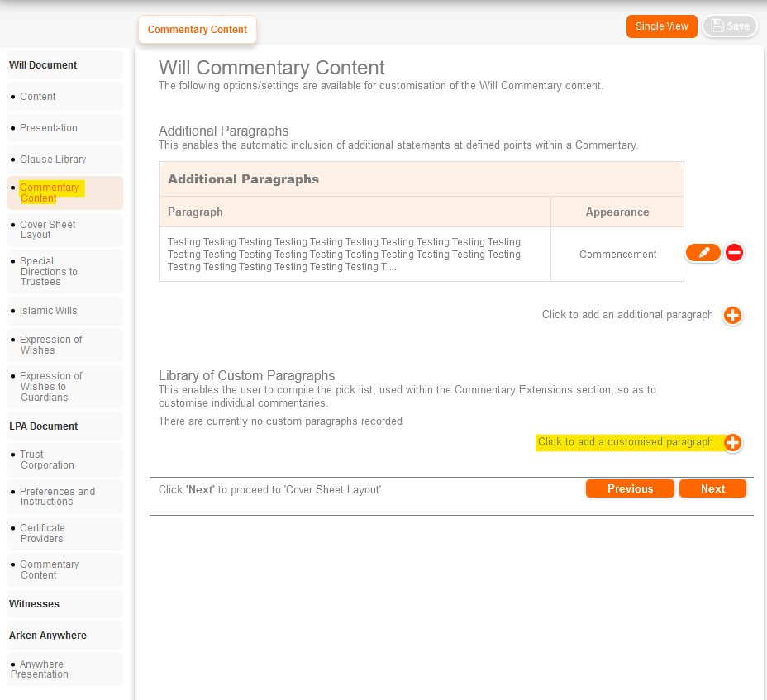Image resolution: width=767 pixels, height=700 pixels.
Task: Go to the Next page
Action: tap(712, 489)
